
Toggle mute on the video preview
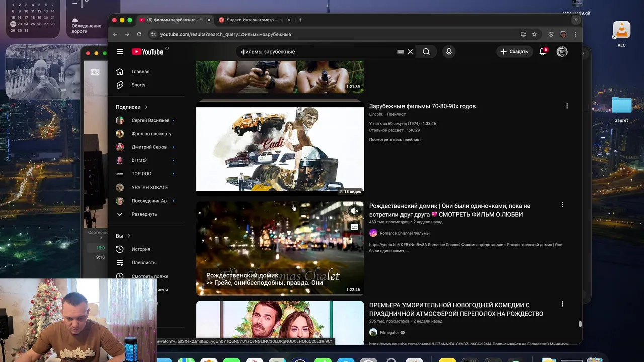pyautogui.click(x=354, y=211)
